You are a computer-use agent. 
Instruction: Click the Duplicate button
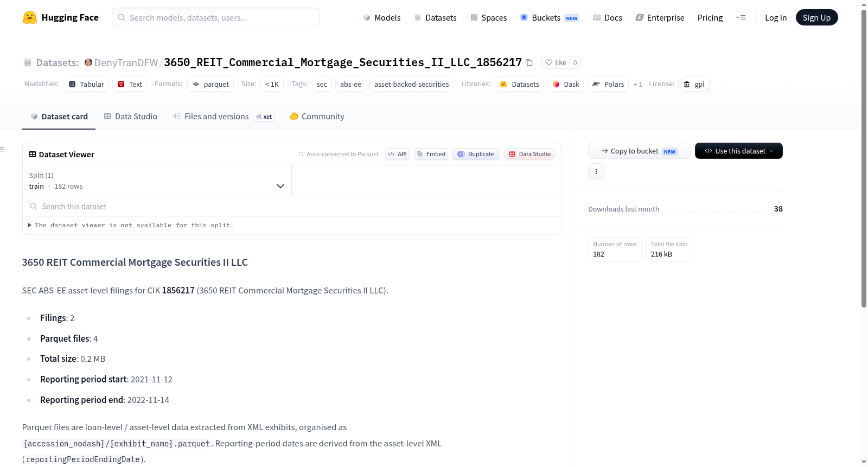coord(476,154)
